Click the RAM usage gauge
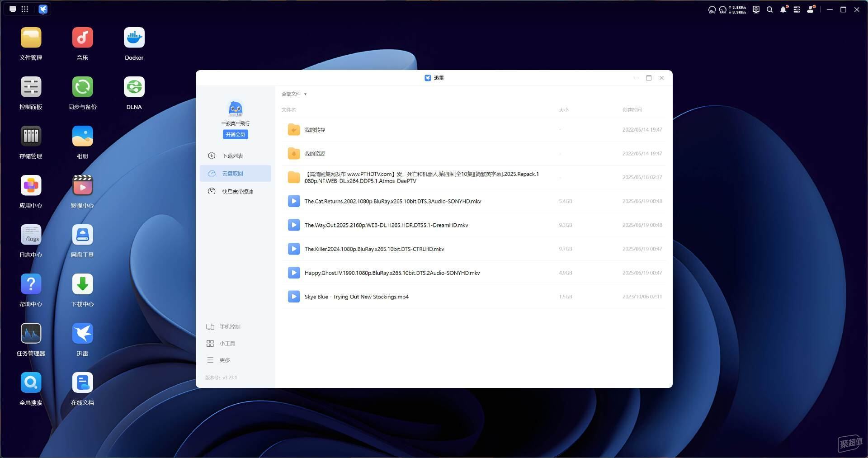 point(722,9)
